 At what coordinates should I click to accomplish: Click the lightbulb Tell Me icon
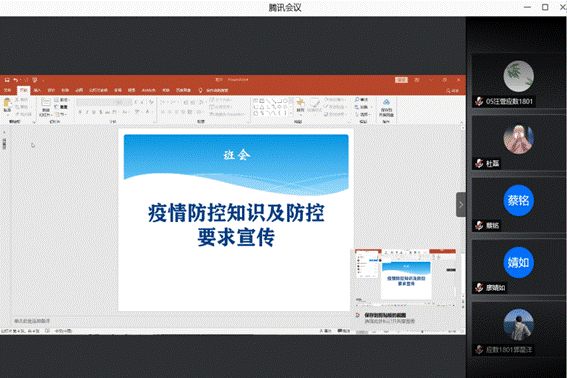(x=200, y=90)
